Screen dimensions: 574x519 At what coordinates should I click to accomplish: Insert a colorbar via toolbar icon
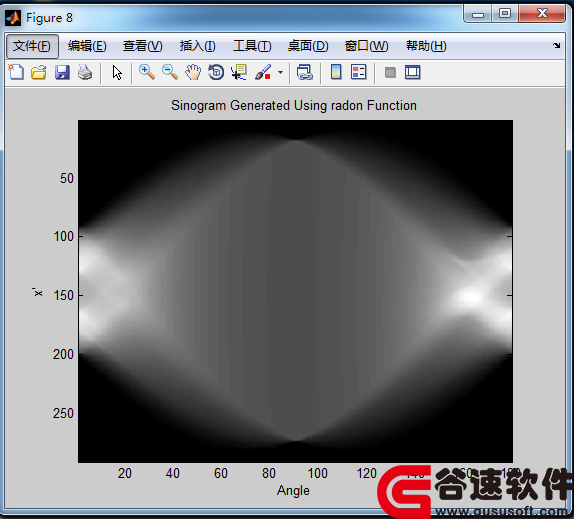tap(336, 72)
